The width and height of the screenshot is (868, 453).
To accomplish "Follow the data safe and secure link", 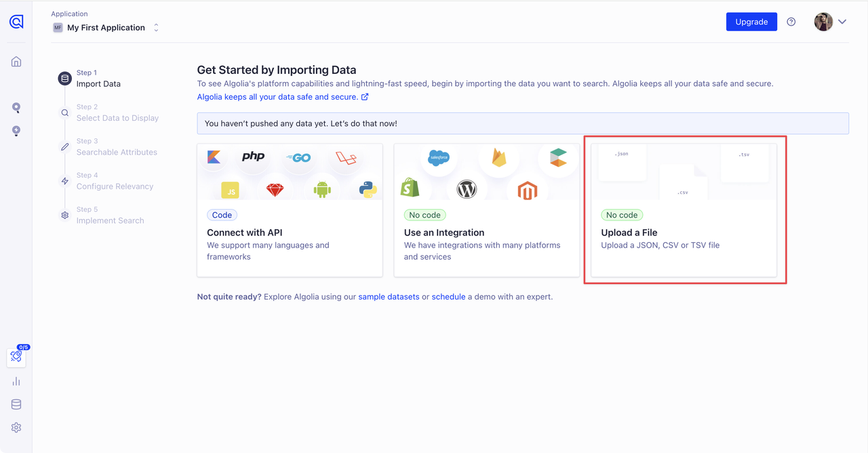I will click(x=278, y=96).
